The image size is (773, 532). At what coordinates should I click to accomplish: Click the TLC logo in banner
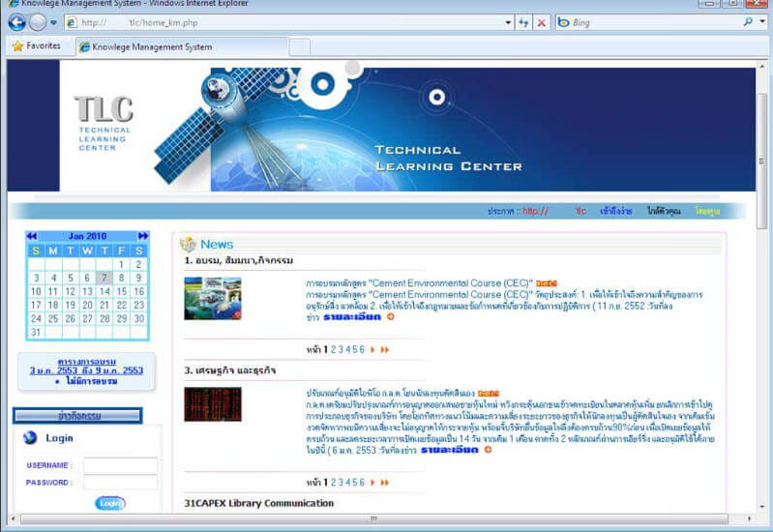104,121
